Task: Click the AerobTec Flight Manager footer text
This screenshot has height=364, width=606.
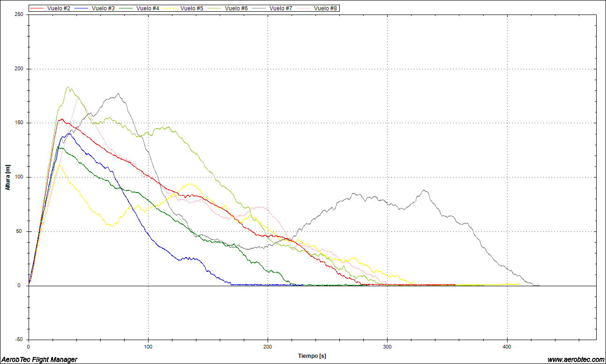Action: (39, 359)
